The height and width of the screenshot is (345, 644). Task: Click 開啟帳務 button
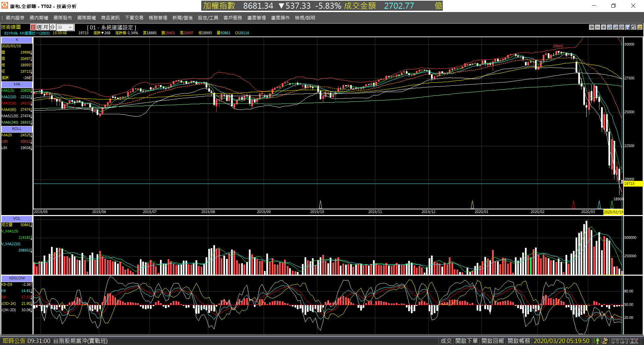click(x=519, y=341)
